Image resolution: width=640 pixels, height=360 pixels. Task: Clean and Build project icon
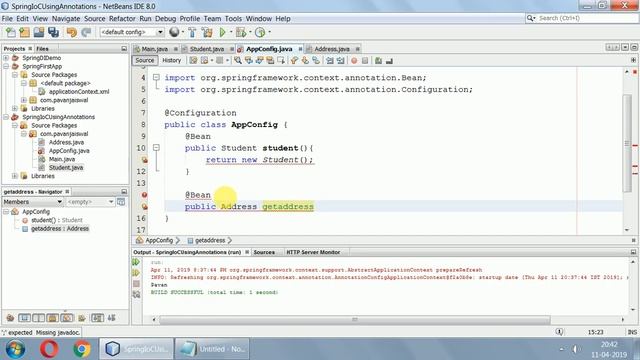click(207, 32)
